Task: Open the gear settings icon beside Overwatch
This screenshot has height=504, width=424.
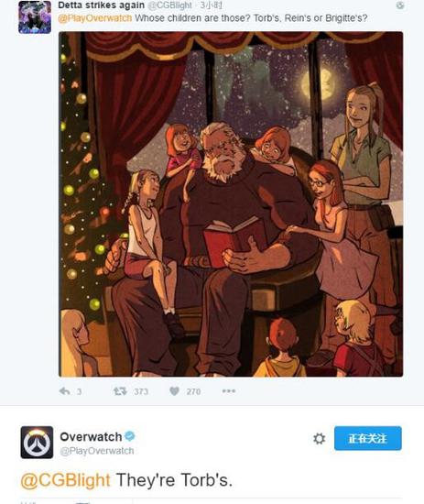Action: (x=319, y=438)
